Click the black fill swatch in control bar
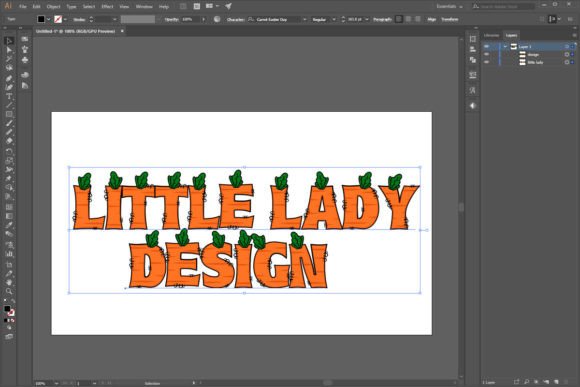Image resolution: width=580 pixels, height=387 pixels. [x=41, y=19]
